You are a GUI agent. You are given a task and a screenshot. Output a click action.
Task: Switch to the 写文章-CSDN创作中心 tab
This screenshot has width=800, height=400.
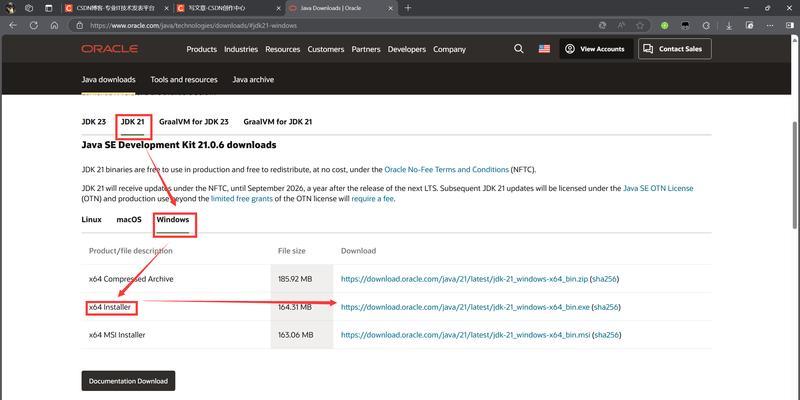(x=230, y=8)
